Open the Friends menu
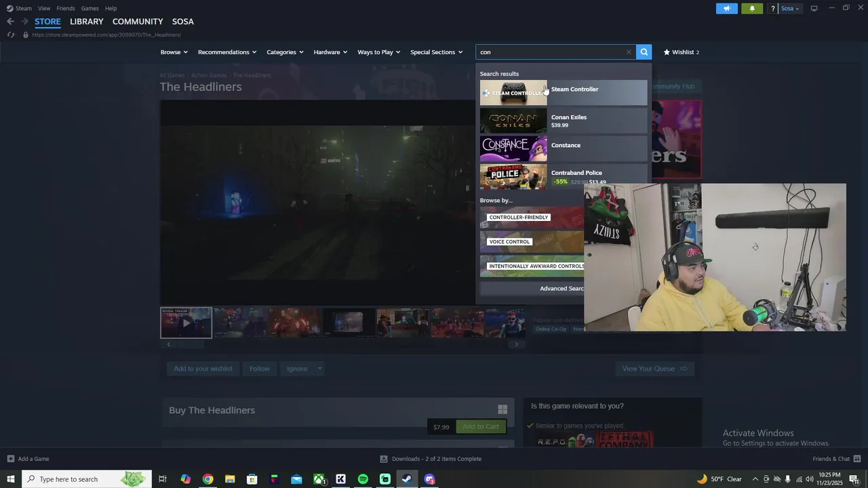Image resolution: width=868 pixels, height=488 pixels. point(66,8)
